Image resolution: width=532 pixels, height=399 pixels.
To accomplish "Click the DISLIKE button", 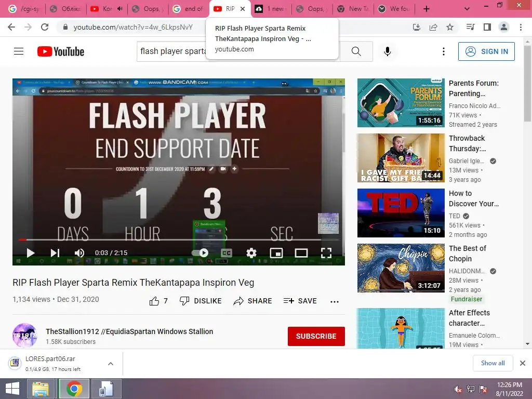I will [201, 301].
